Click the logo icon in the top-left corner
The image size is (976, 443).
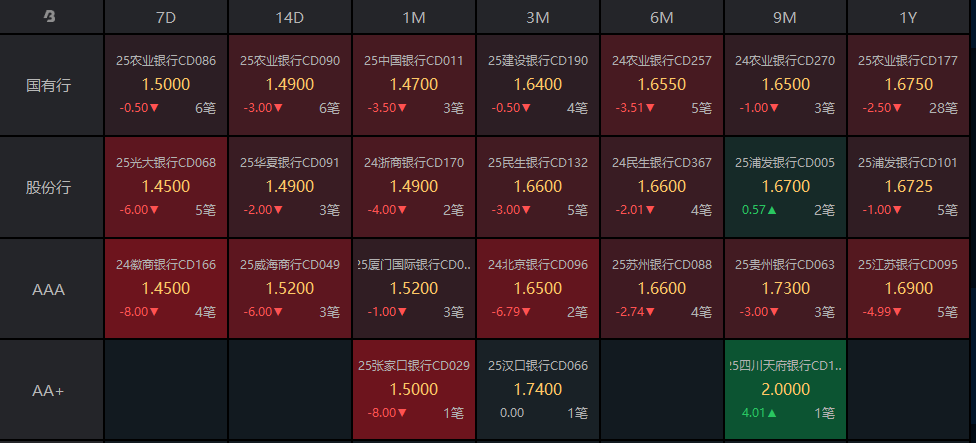click(x=50, y=17)
